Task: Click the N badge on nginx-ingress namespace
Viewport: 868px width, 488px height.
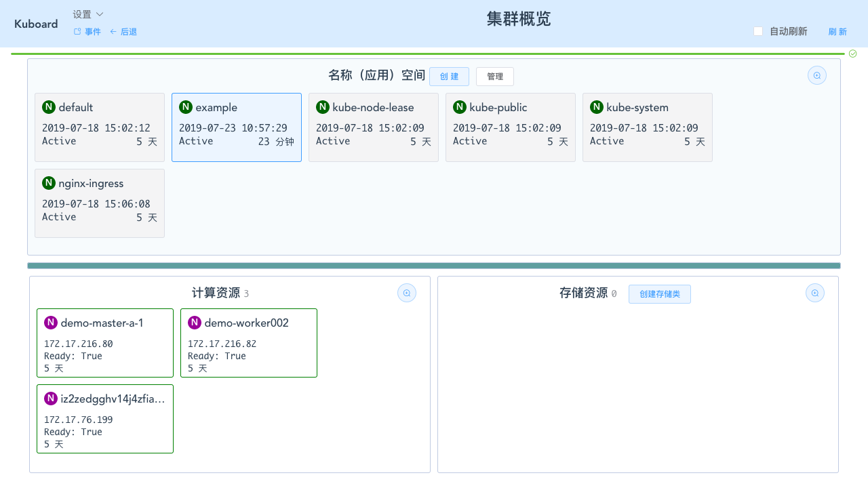Action: 48,182
